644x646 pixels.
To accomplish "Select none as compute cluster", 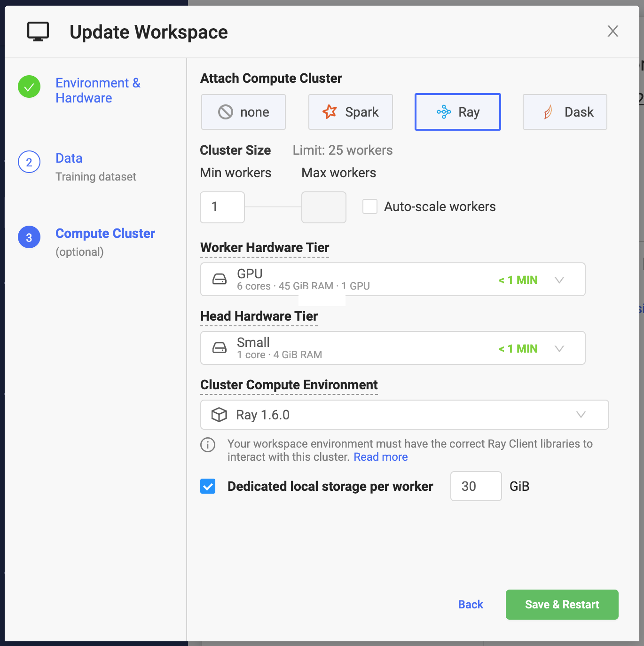I will (x=243, y=112).
